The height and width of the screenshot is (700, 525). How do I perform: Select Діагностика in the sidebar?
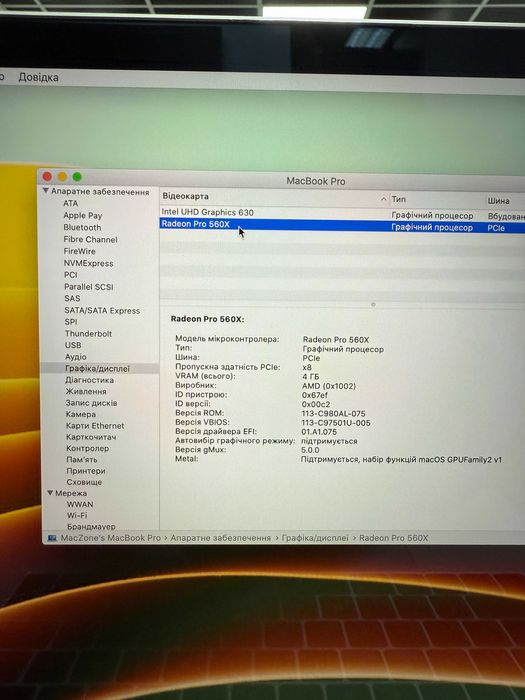89,380
